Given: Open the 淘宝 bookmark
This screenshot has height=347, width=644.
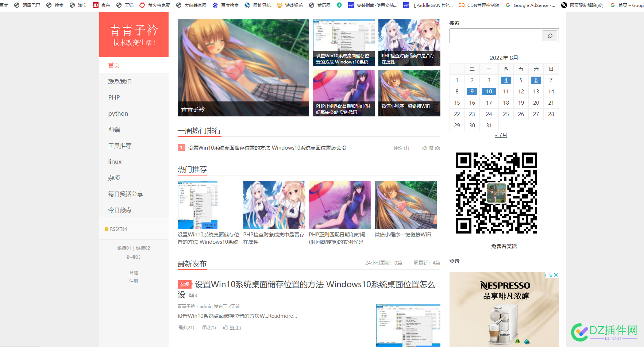Looking at the screenshot, I should tap(78, 5).
